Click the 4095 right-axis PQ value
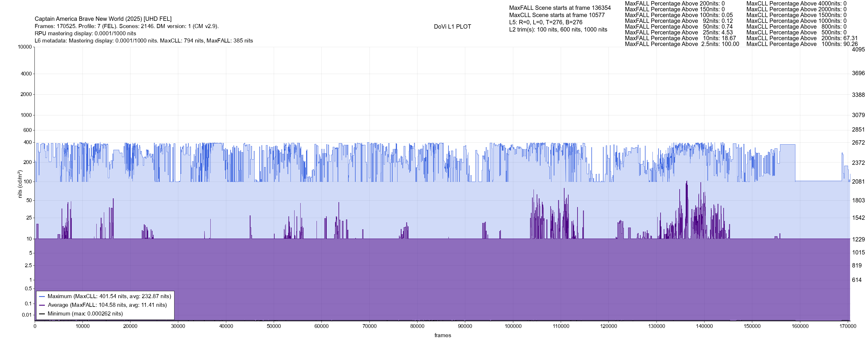 [x=858, y=49]
